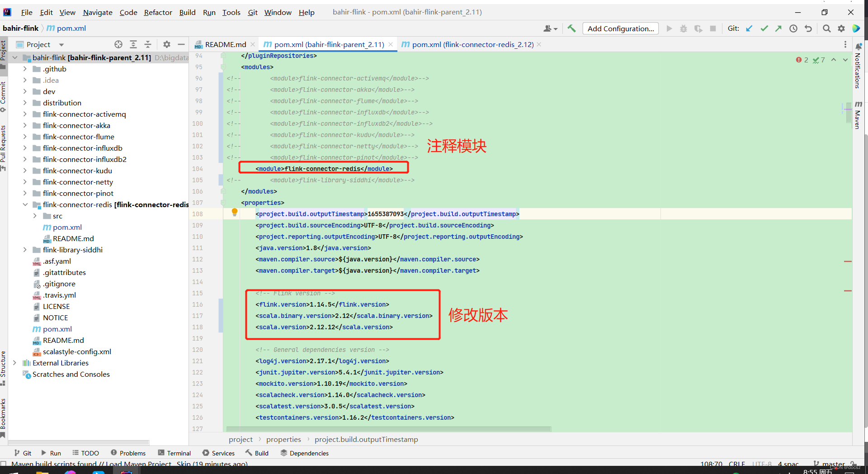Expand flink-connector-activemq folder
Image resolution: width=868 pixels, height=474 pixels.
click(x=25, y=114)
